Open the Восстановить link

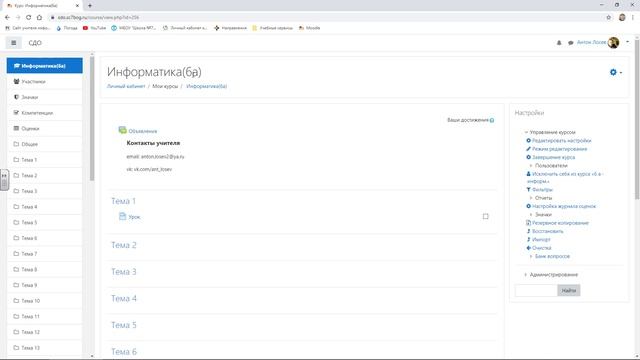[547, 231]
